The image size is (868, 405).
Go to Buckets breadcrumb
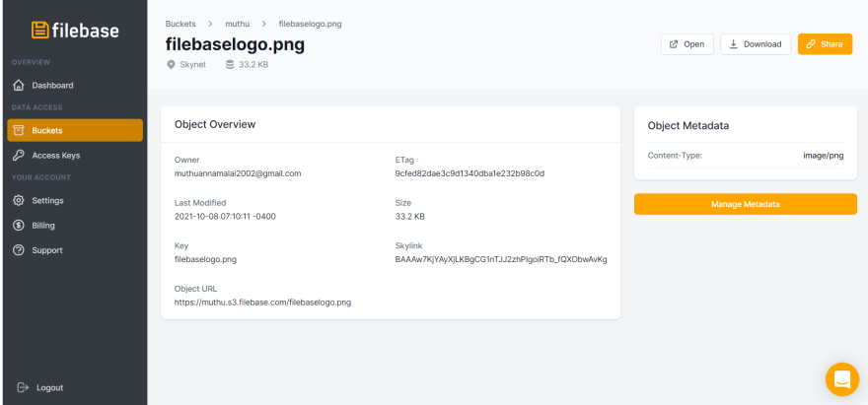(x=180, y=24)
